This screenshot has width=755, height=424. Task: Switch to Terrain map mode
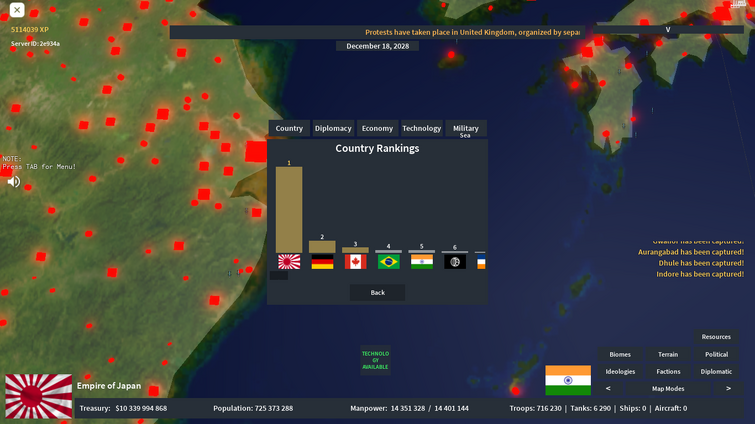[668, 354]
